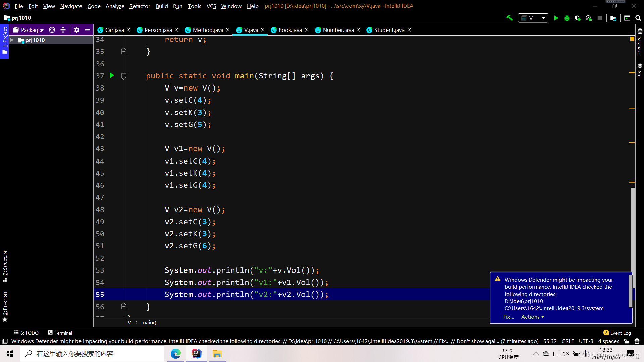Open the V run configuration dropdown
The height and width of the screenshot is (362, 644).
pos(533,18)
